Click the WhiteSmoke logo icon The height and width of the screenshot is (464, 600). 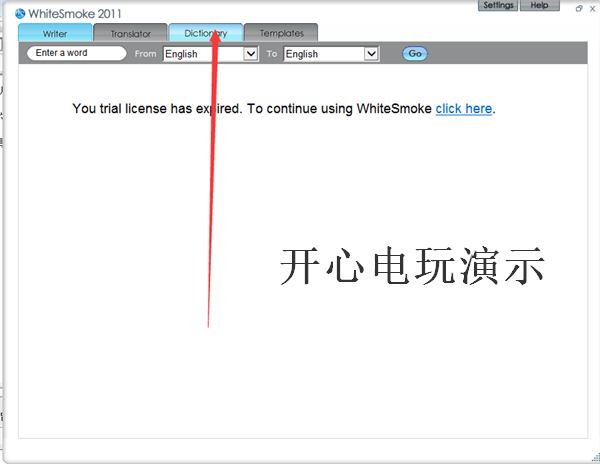click(x=20, y=14)
